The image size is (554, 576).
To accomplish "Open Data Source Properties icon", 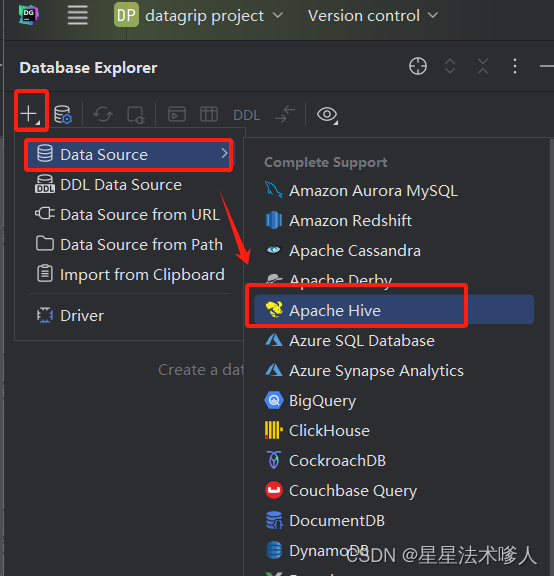I will point(63,114).
